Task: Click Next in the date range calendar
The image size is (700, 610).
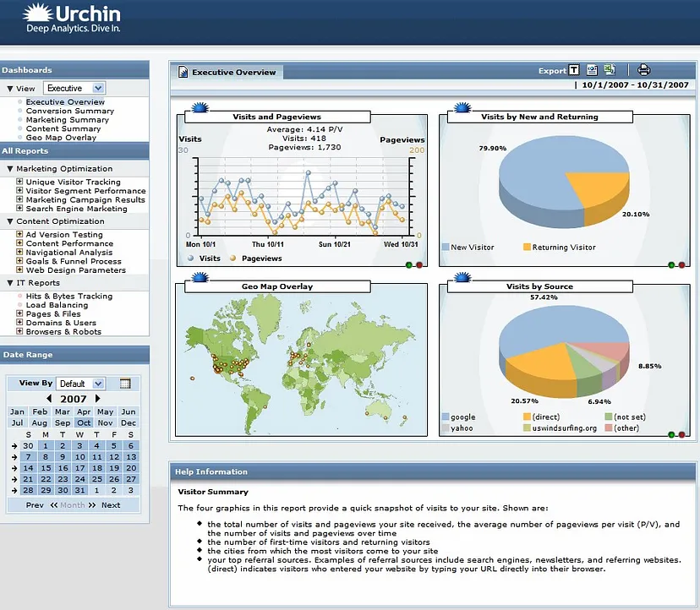Action: click(x=111, y=505)
